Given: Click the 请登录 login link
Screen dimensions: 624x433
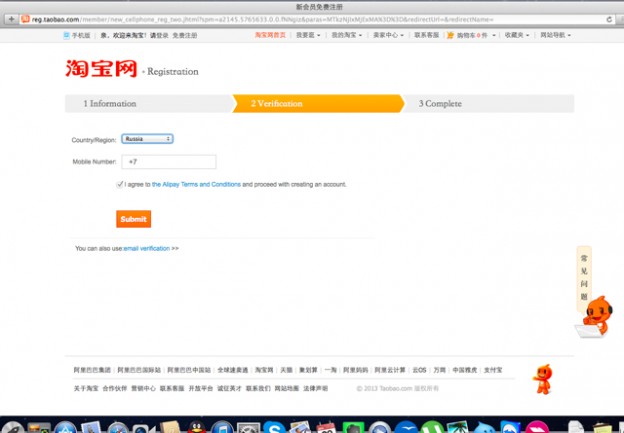Looking at the screenshot, I should (x=159, y=35).
